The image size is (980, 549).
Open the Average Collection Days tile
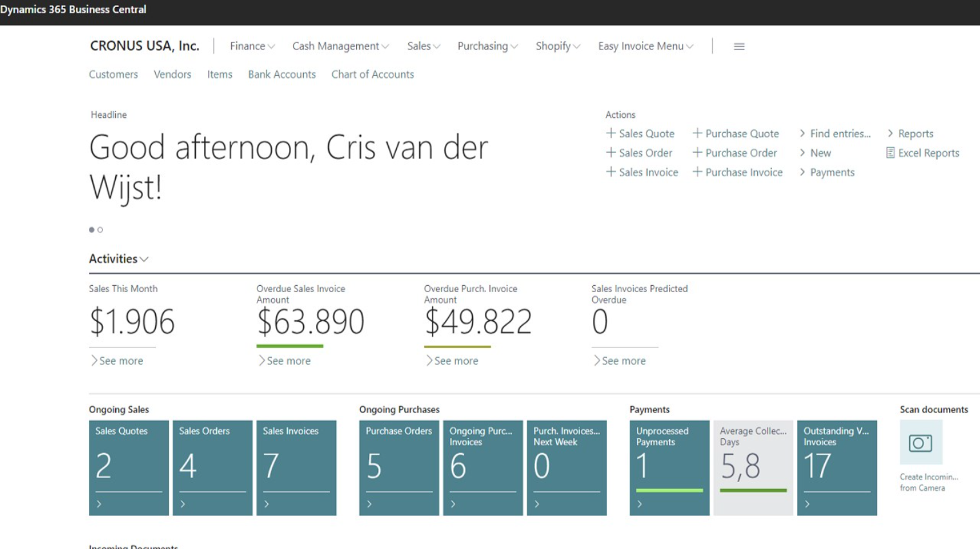753,467
